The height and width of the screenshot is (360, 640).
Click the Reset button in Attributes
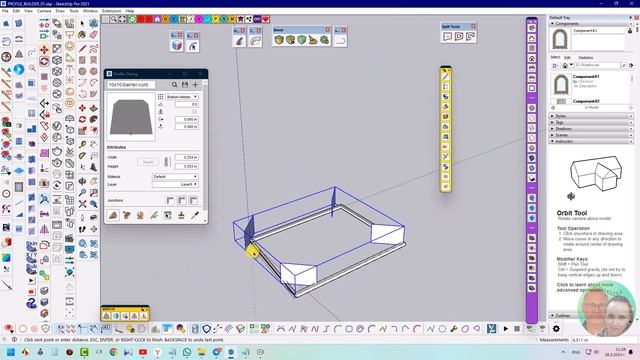pyautogui.click(x=148, y=162)
